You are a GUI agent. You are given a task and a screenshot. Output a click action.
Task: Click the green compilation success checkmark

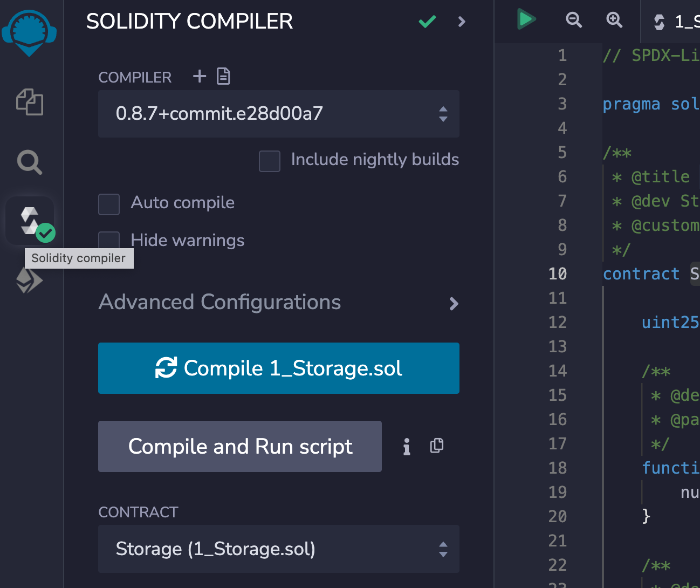pyautogui.click(x=427, y=22)
